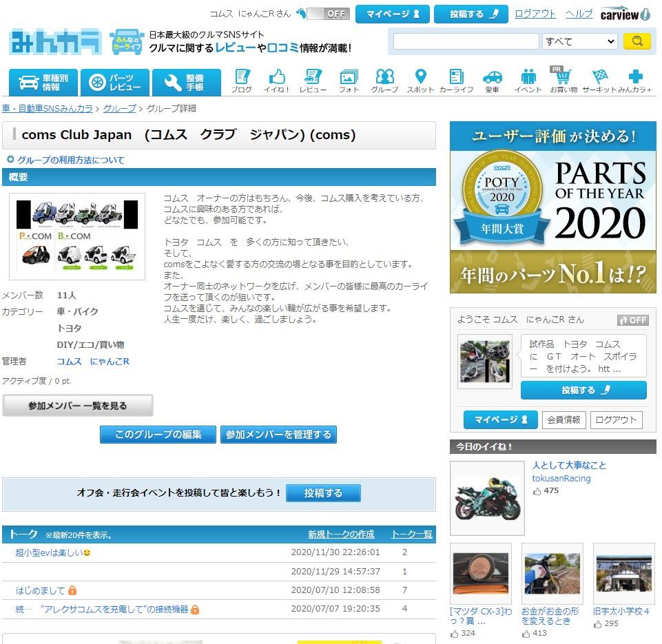Click 参加メンバーを管理する button
Screen dimensions: 662x644
pyautogui.click(x=279, y=434)
